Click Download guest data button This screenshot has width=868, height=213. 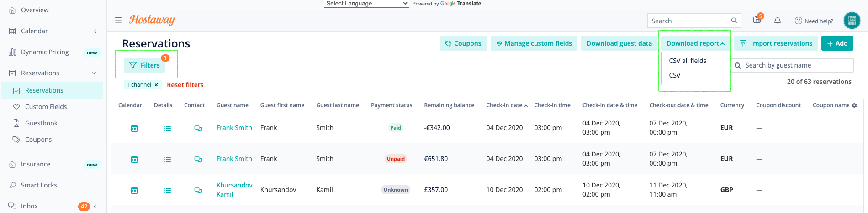tap(619, 43)
